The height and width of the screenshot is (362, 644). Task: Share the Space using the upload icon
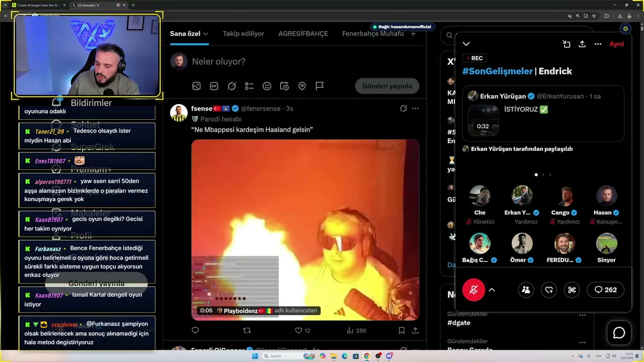click(x=582, y=44)
